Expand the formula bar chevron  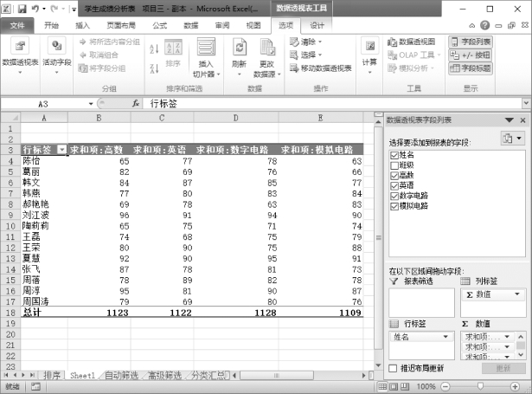tap(526, 103)
